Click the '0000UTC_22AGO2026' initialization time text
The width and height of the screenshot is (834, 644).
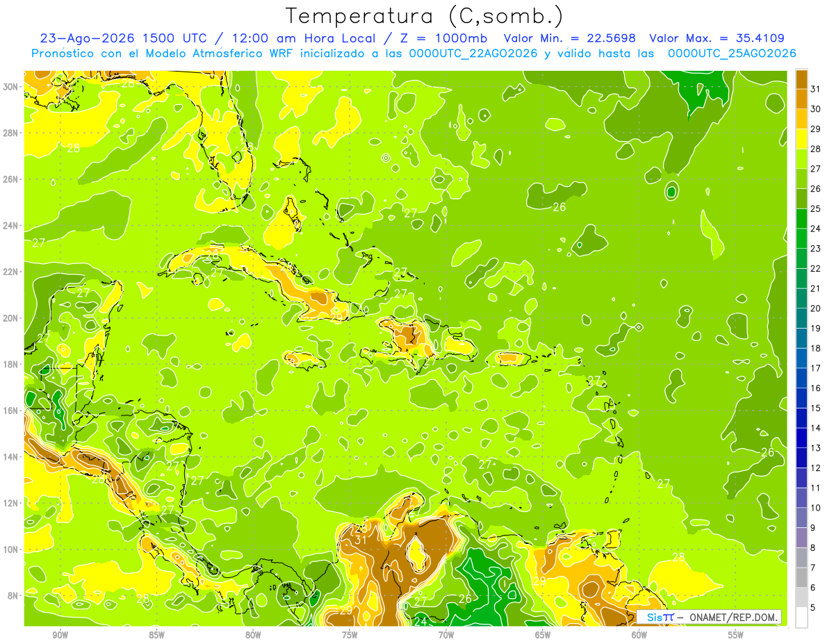(473, 53)
